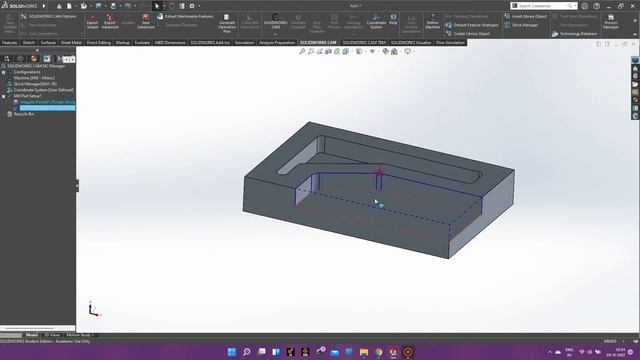Collapse the CommandManager ribbon chevron

(635, 35)
